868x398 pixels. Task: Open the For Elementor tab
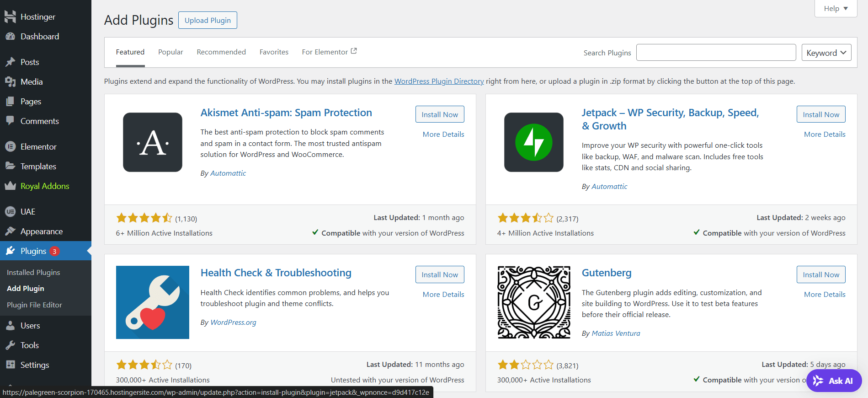point(329,52)
